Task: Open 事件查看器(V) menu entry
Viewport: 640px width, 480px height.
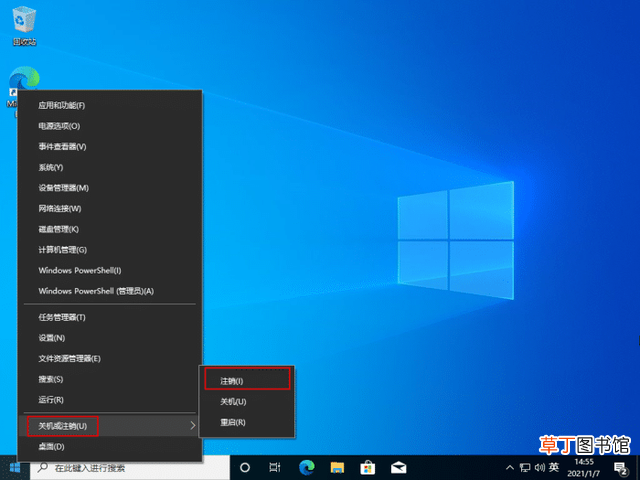Action: point(109,147)
